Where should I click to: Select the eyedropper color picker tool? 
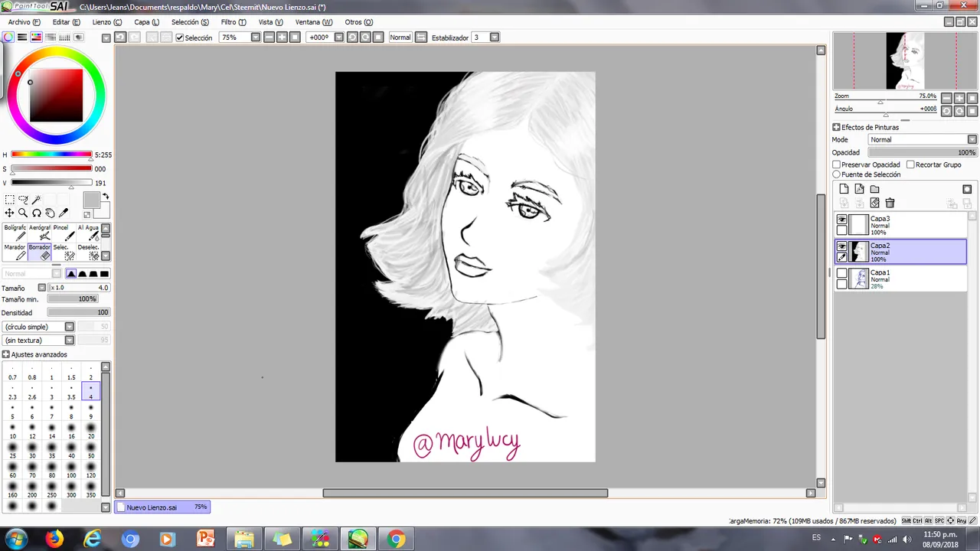coord(64,214)
